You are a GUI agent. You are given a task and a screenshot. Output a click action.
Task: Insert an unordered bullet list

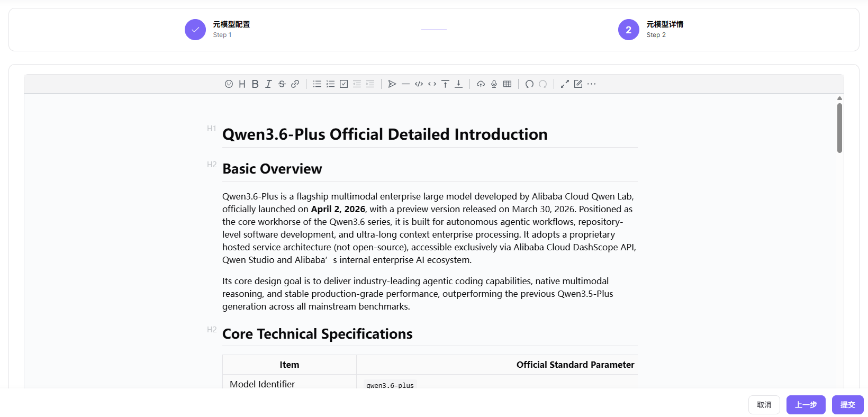[x=317, y=84]
